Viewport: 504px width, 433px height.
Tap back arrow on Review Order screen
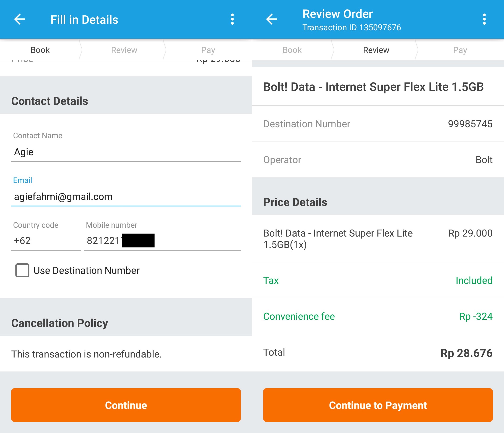pyautogui.click(x=272, y=19)
